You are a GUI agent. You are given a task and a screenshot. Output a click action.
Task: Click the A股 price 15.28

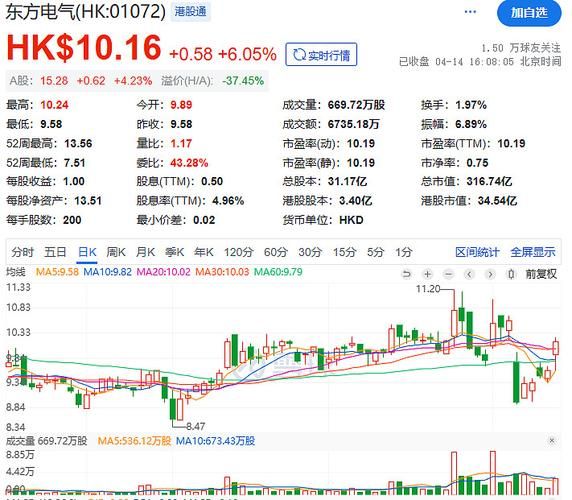coord(54,81)
